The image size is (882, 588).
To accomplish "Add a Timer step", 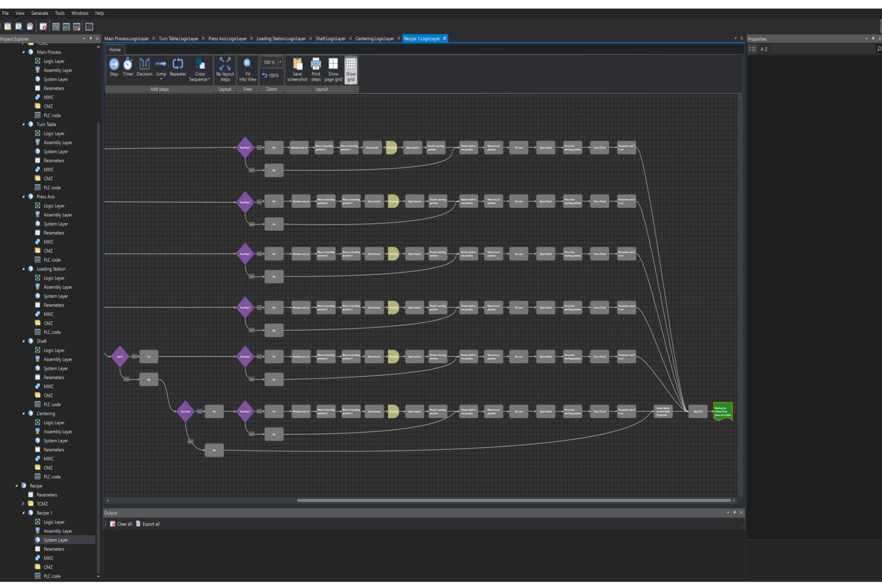I will coord(128,67).
